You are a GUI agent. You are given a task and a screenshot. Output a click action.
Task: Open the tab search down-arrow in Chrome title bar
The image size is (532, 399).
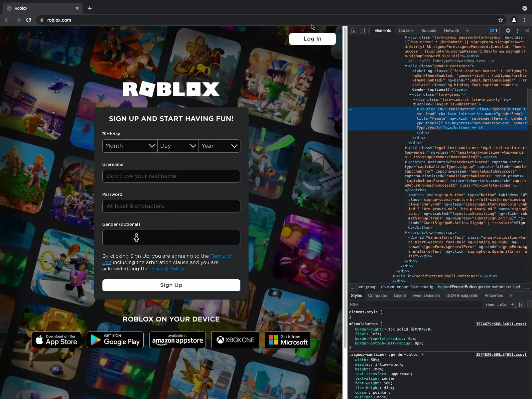(x=524, y=8)
